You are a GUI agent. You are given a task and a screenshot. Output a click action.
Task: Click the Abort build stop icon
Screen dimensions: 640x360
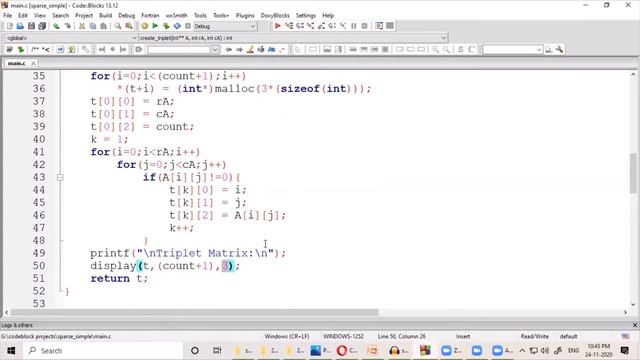pyautogui.click(x=188, y=26)
